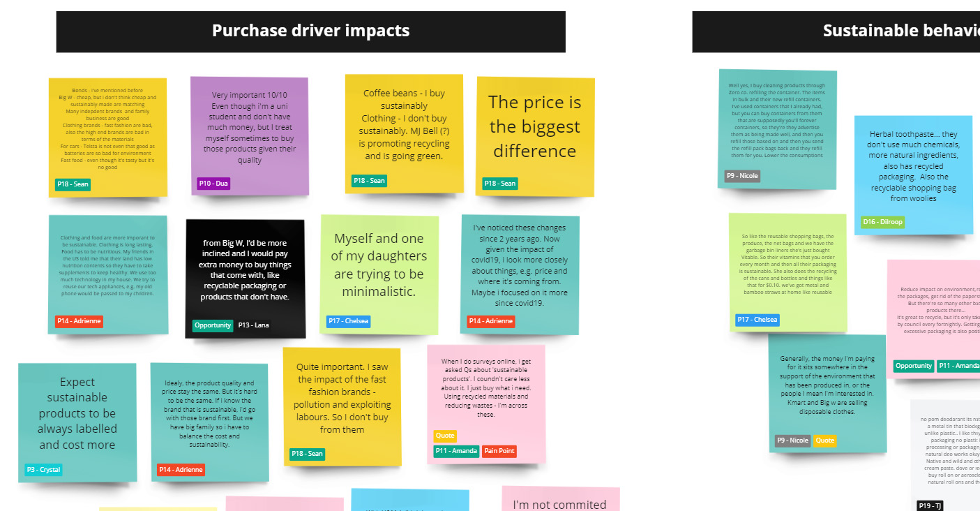980x511 pixels.
Task: Select the purple "Very important 10/10" note
Action: pos(249,128)
